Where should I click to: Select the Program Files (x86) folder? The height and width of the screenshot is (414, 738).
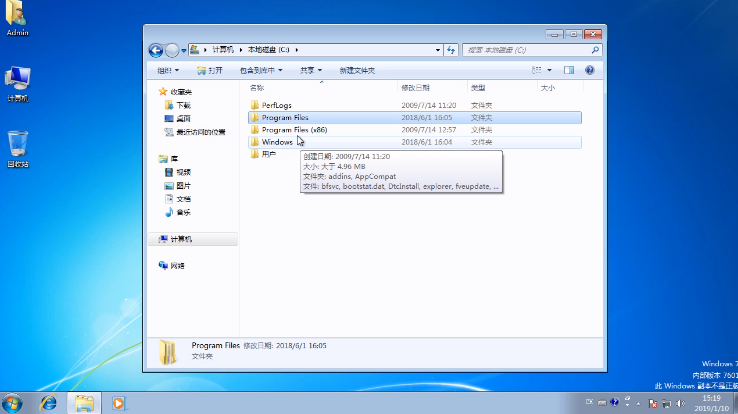[x=293, y=130]
